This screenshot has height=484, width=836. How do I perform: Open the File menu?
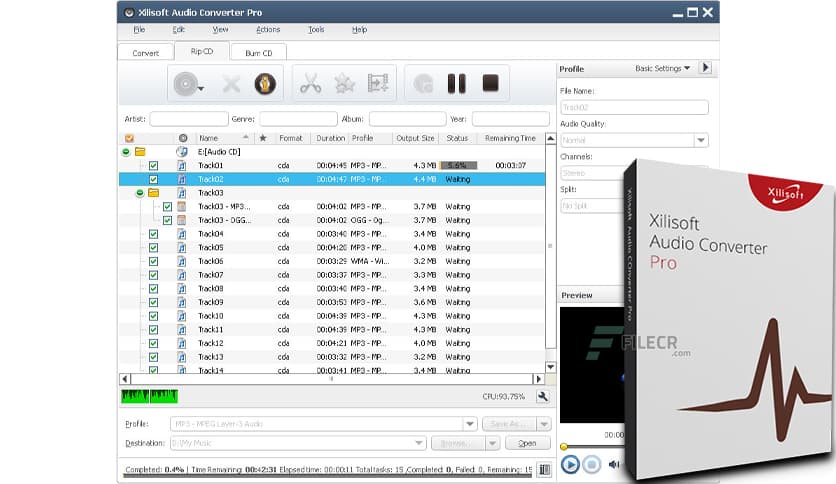[x=139, y=30]
